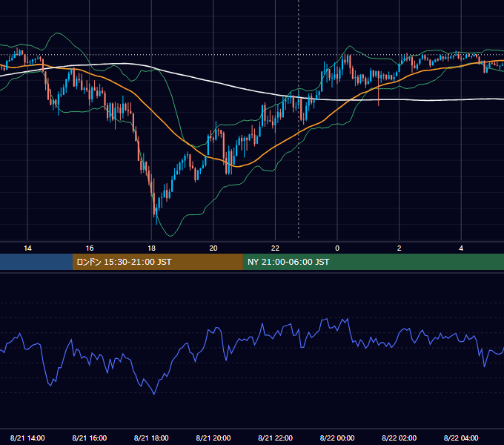Click the blue session bar before ロンドン

(36, 262)
